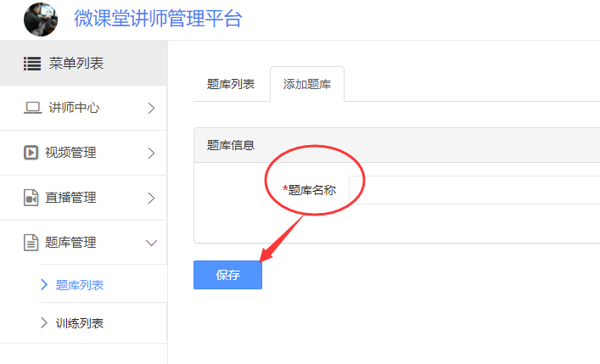Focus the 题库名称 input field

click(474, 190)
